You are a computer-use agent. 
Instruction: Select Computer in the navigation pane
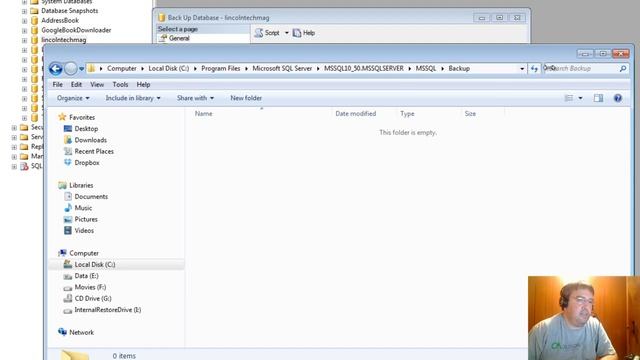(x=84, y=253)
